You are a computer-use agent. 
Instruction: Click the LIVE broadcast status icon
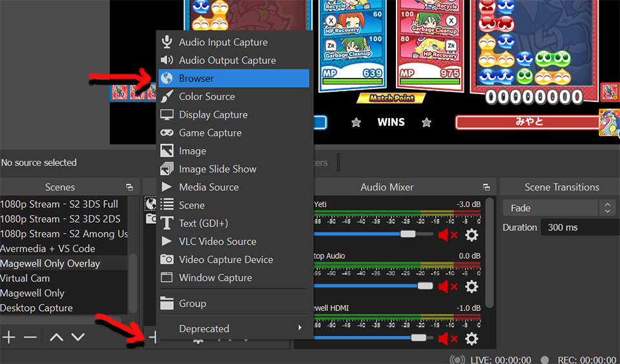click(x=457, y=359)
